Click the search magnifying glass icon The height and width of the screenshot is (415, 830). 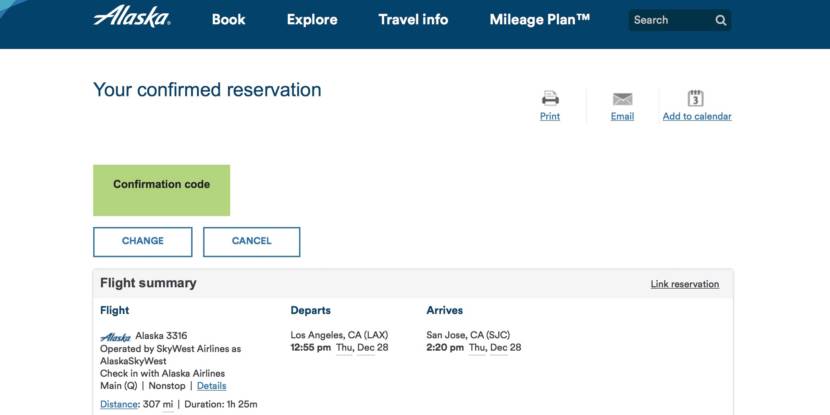pos(721,20)
